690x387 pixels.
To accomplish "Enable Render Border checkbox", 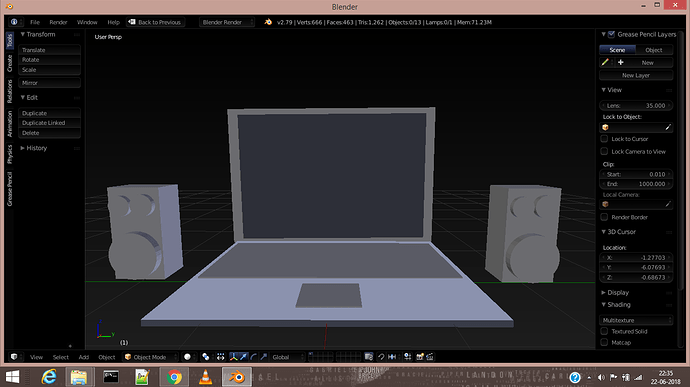I will pos(605,217).
